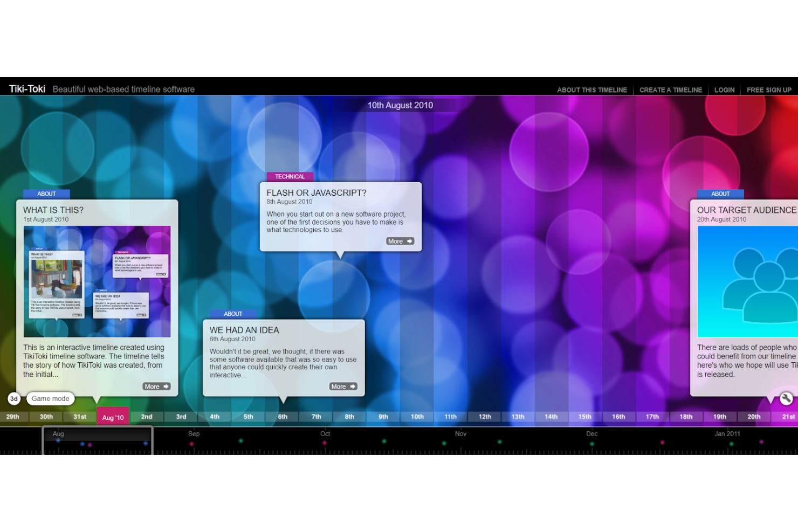Click the 1st August 2010 date text

click(x=46, y=219)
